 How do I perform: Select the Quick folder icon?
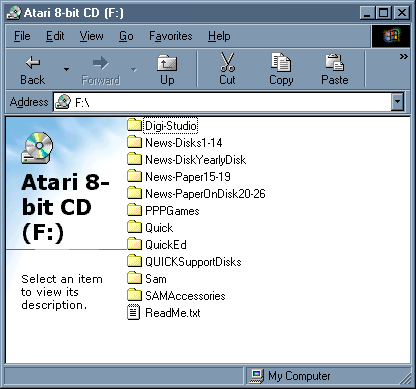(x=134, y=227)
